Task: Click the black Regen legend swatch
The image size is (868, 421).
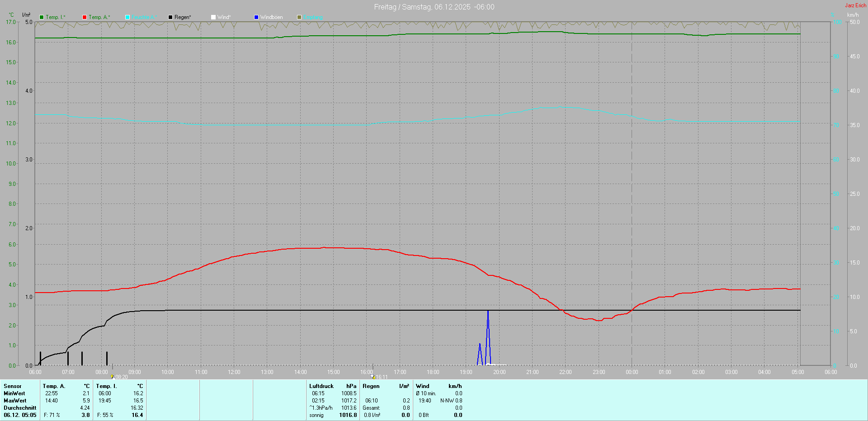Action: (170, 17)
